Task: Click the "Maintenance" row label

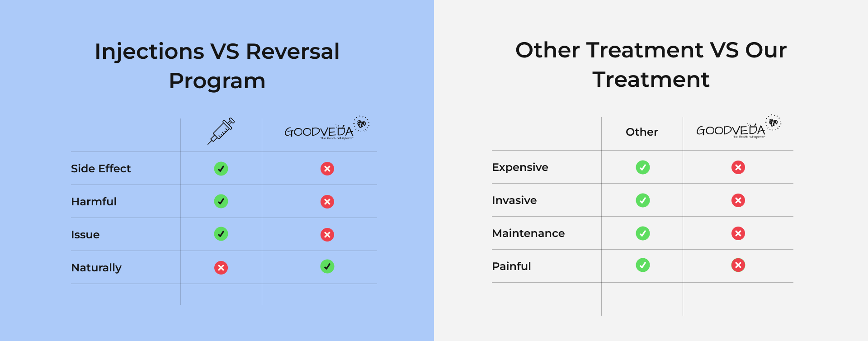Action: pyautogui.click(x=528, y=233)
